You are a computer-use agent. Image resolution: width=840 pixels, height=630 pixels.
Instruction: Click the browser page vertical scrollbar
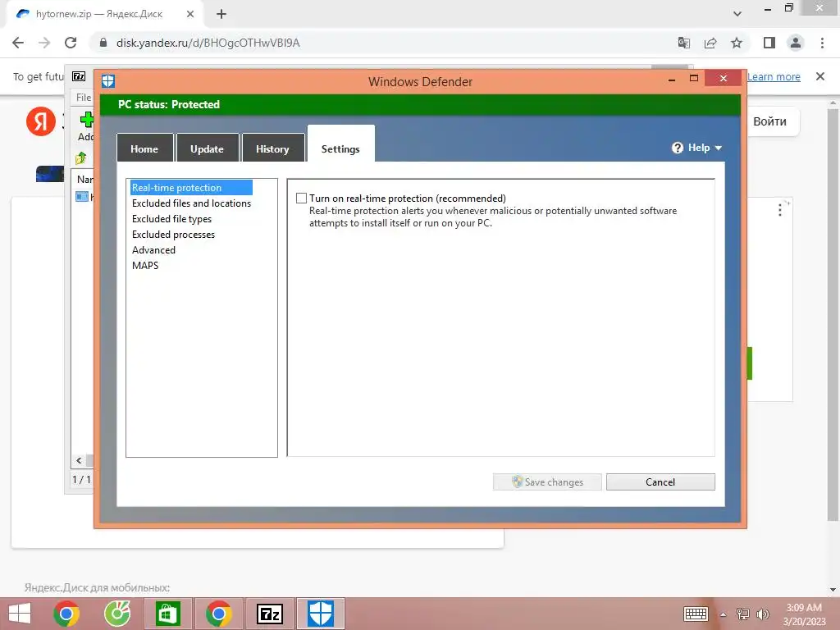[x=833, y=315]
